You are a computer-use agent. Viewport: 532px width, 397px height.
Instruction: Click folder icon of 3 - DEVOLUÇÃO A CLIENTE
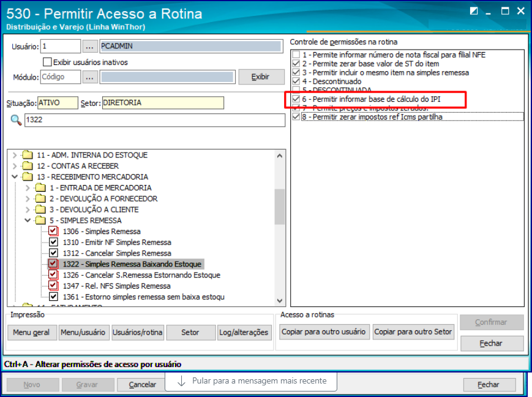(x=40, y=210)
